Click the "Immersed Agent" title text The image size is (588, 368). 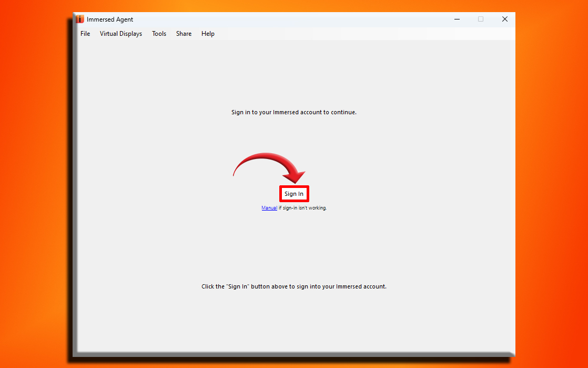click(x=110, y=19)
